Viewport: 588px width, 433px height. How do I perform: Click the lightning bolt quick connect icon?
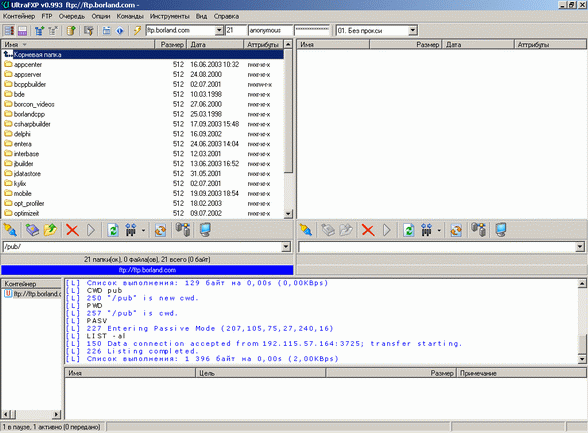[x=137, y=30]
